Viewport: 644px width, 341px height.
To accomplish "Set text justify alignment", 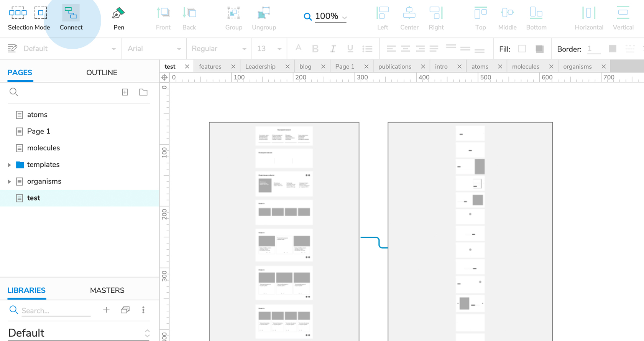I will coord(434,49).
